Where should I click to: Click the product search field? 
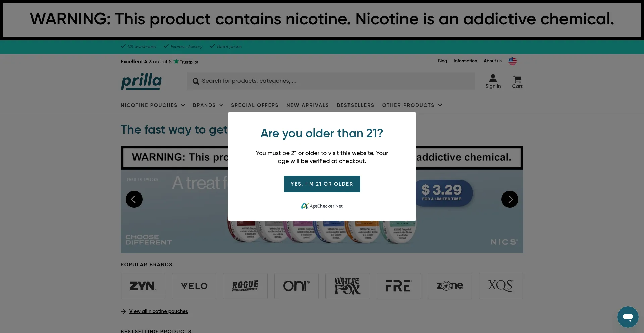coord(331,81)
